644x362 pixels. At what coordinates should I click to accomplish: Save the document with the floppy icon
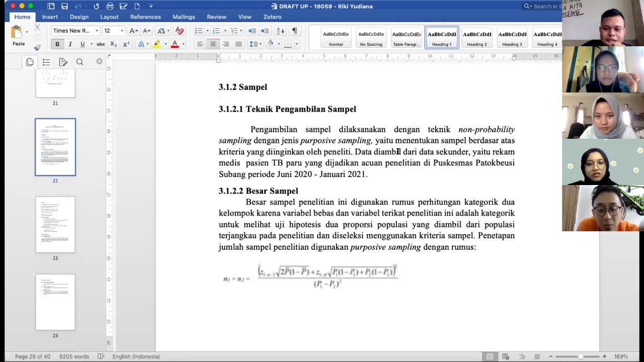64,6
